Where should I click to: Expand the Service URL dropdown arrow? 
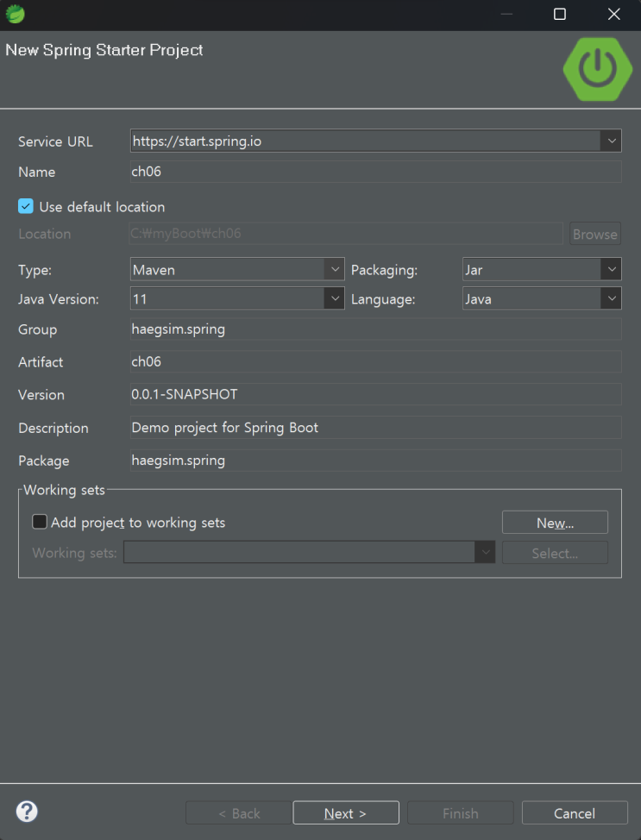[611, 141]
